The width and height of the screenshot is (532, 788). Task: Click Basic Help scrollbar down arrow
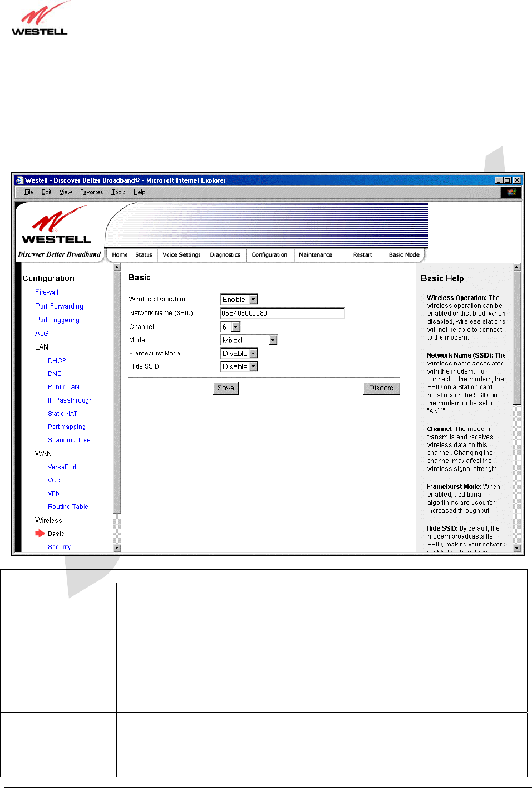517,548
